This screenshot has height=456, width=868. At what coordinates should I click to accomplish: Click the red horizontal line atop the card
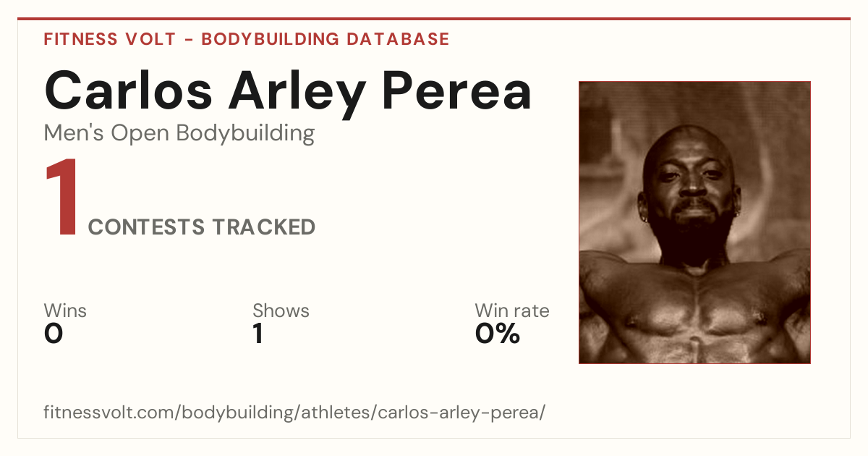tap(434, 19)
